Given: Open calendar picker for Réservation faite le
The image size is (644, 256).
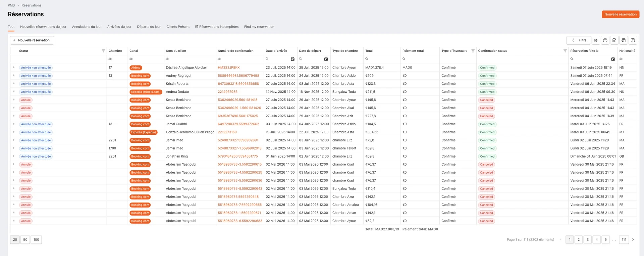Looking at the screenshot, I should point(613,59).
